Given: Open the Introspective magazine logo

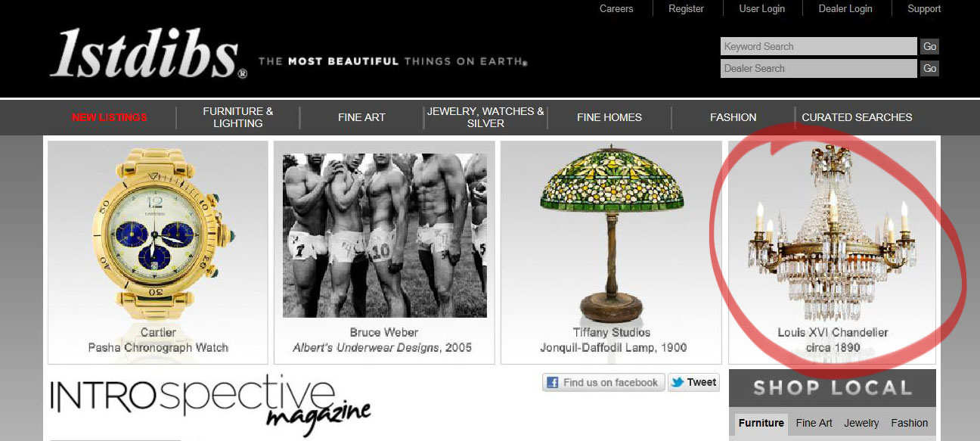Looking at the screenshot, I should click(x=210, y=405).
